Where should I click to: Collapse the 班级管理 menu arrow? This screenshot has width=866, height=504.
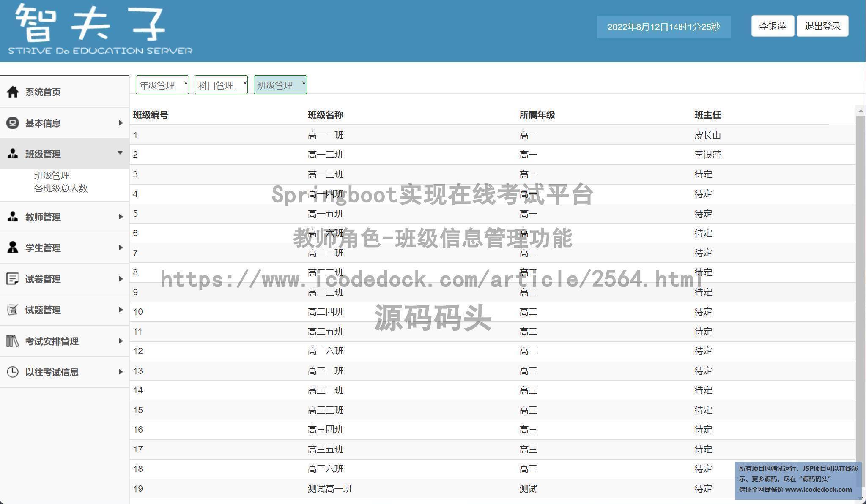pos(120,153)
